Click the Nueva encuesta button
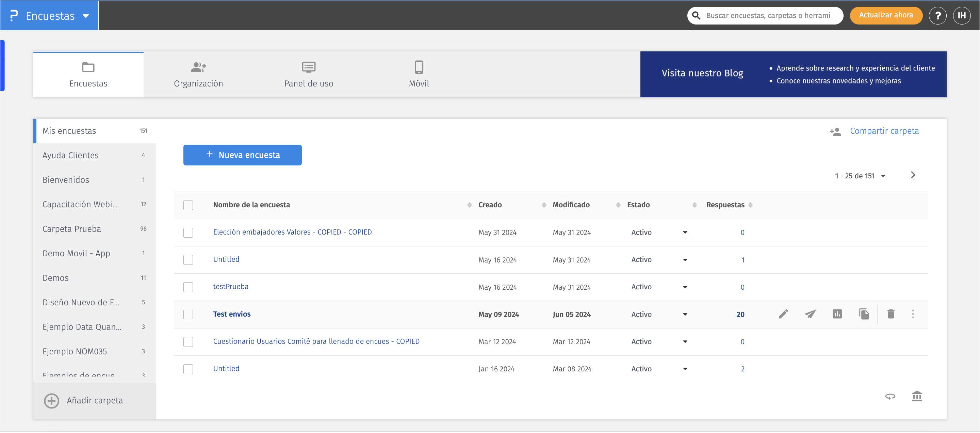The height and width of the screenshot is (433, 980). tap(242, 155)
